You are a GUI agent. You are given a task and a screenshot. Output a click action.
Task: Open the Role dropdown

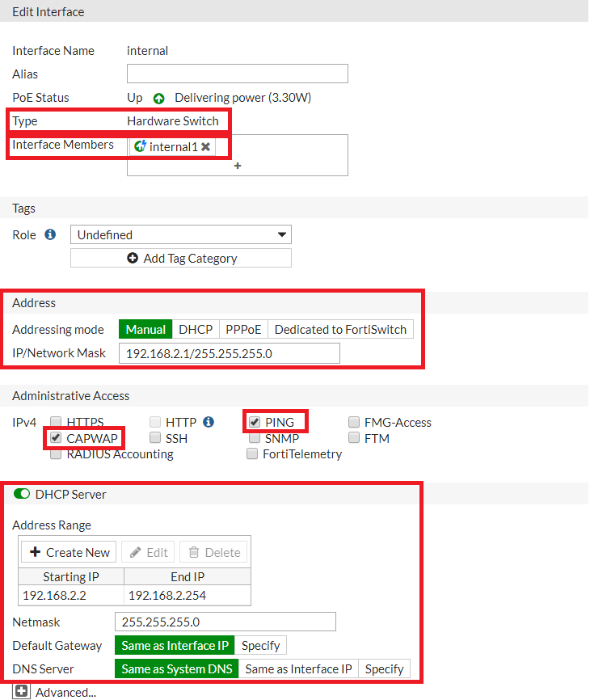180,234
